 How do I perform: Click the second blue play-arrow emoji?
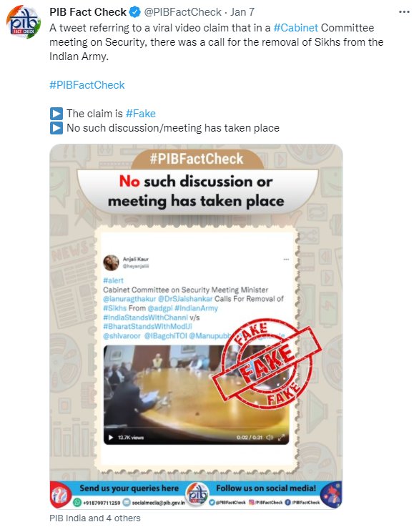click(x=56, y=128)
